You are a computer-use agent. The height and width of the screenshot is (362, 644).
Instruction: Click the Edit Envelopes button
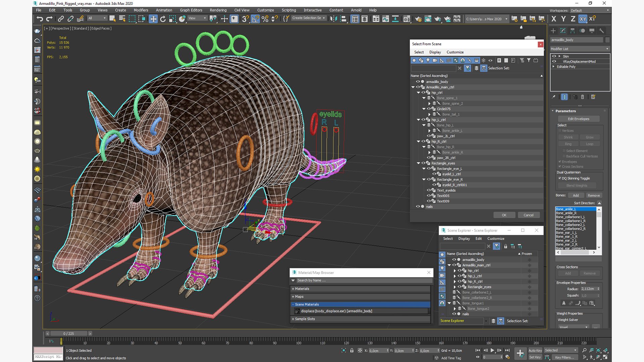click(x=578, y=119)
